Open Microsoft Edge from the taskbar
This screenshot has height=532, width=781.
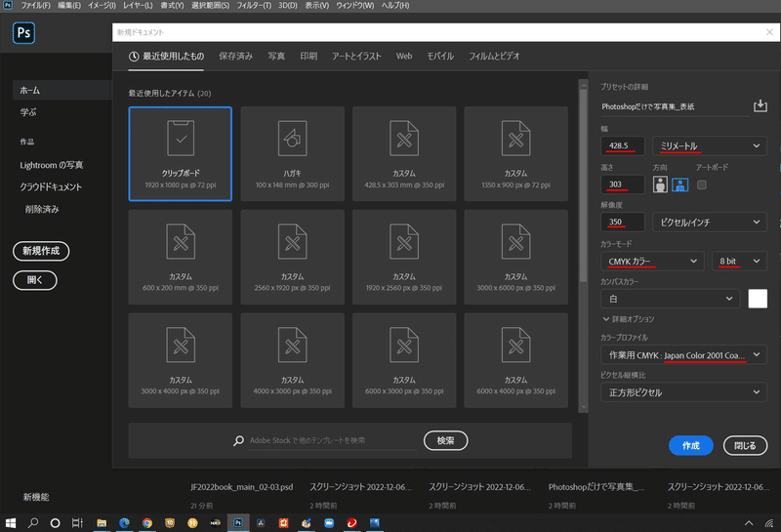[124, 523]
